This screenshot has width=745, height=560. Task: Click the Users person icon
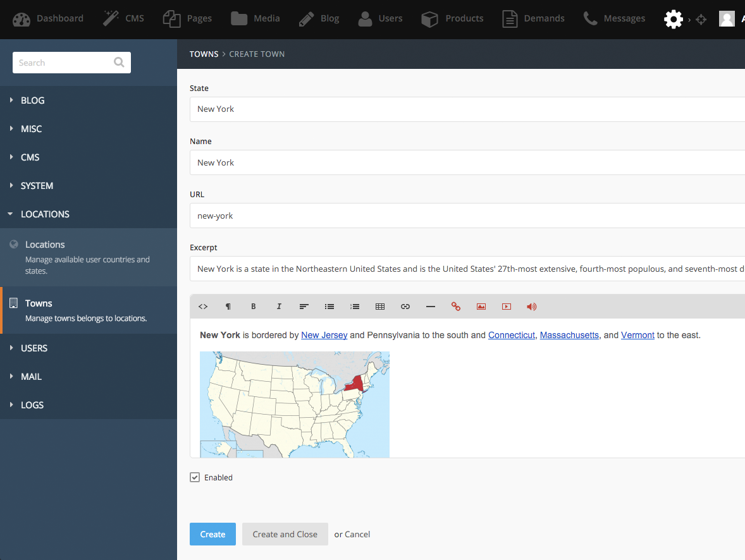pyautogui.click(x=365, y=19)
